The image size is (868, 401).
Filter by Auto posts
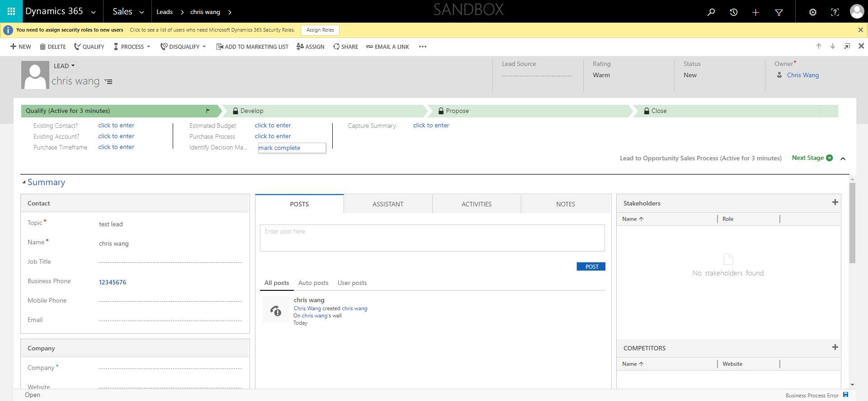click(313, 283)
